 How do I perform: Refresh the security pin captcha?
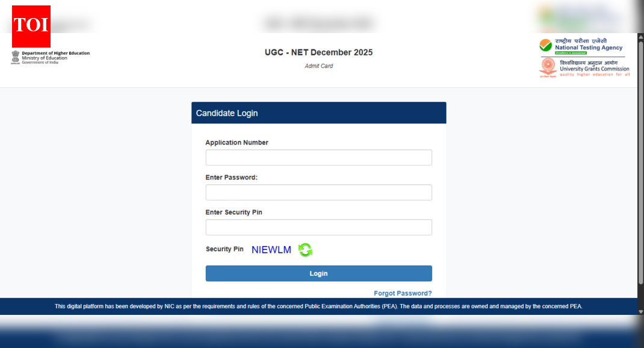pyautogui.click(x=305, y=249)
